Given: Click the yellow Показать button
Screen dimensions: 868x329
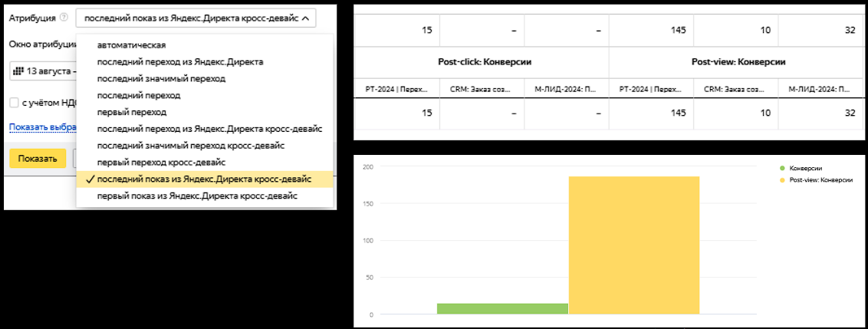Looking at the screenshot, I should tap(38, 159).
